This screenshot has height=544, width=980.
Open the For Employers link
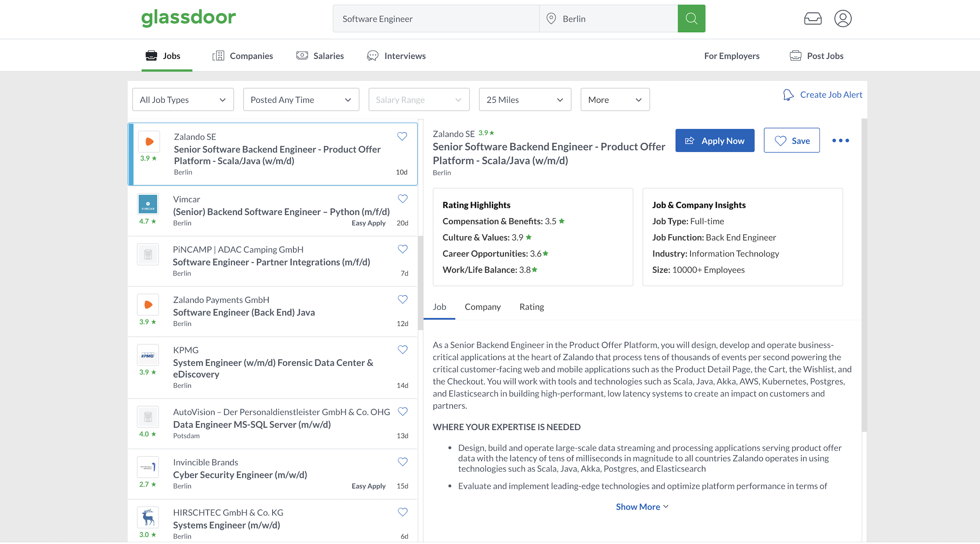tap(731, 56)
